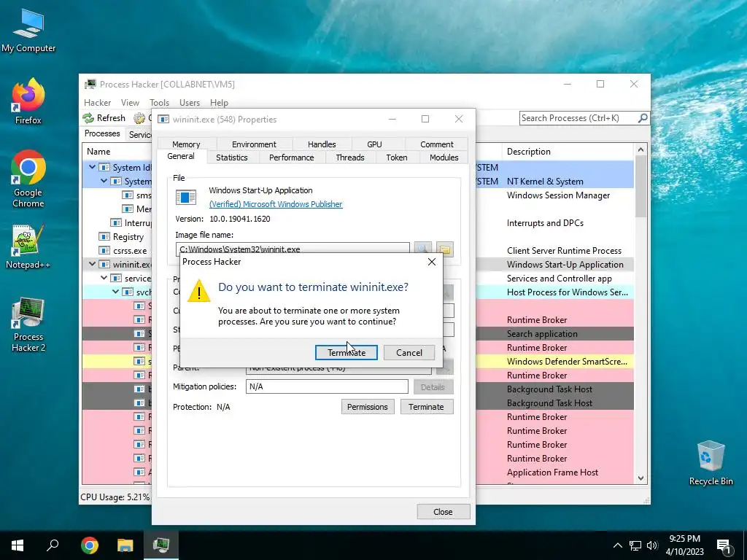Click the open file location folder icon
747x560 pixels.
tap(444, 249)
